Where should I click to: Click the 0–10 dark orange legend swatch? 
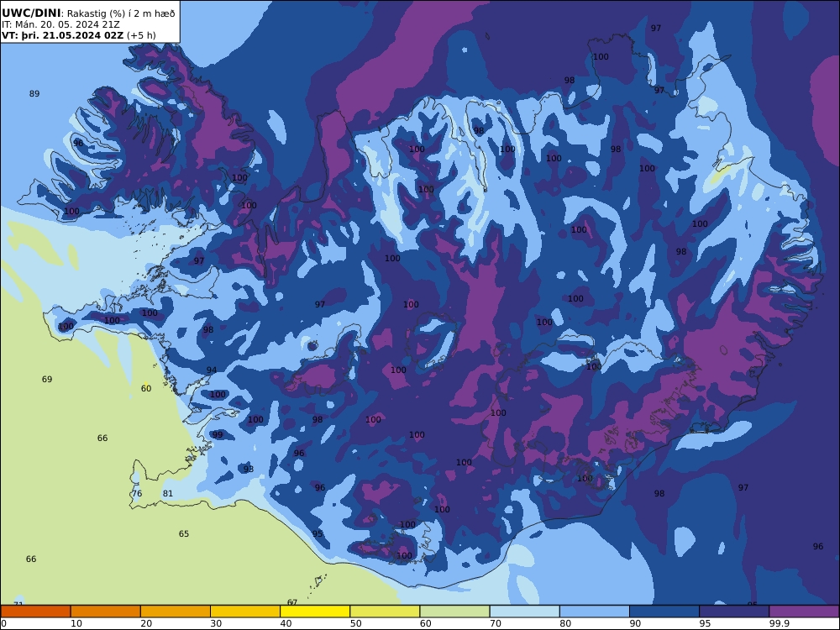click(35, 612)
